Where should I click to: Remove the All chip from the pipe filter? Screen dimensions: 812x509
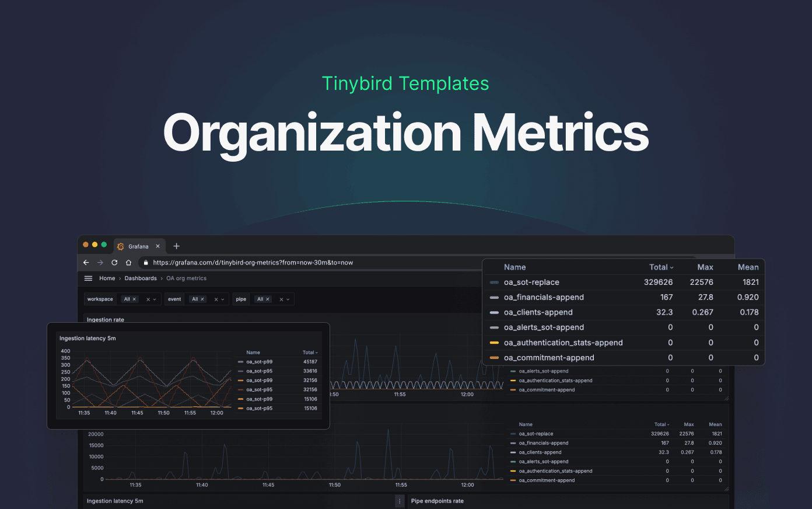pos(268,299)
